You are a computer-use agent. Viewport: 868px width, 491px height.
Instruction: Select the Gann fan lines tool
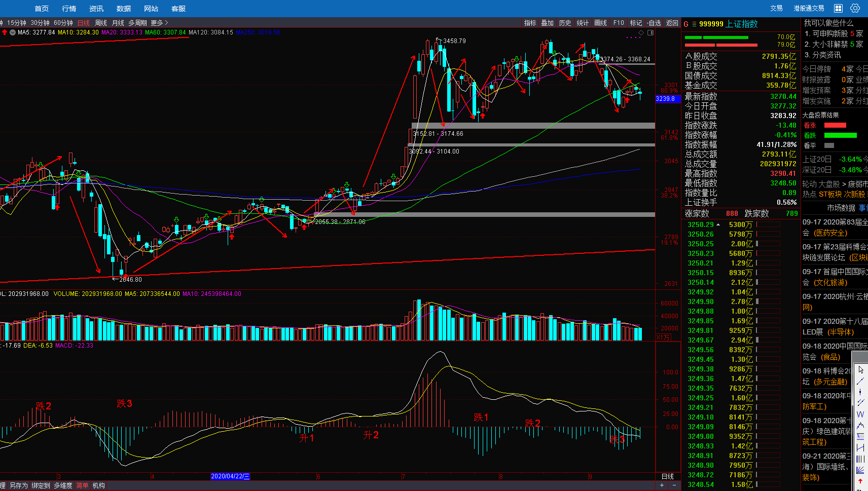[x=860, y=470]
